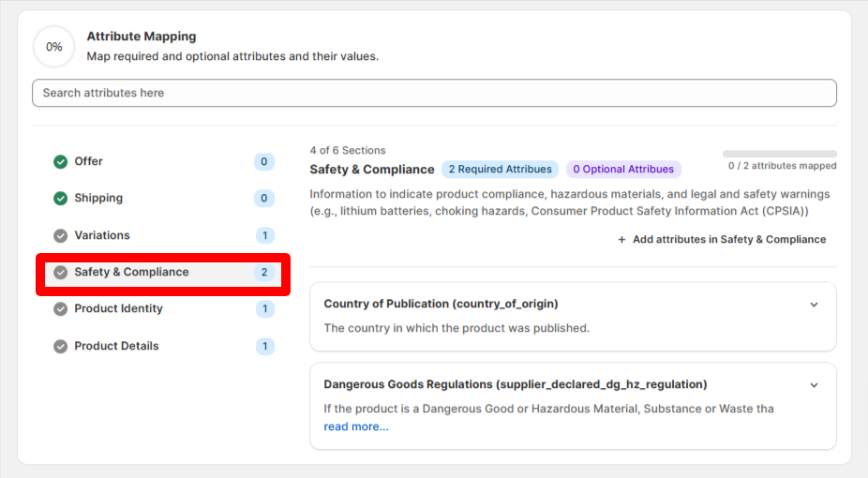Click the Product Identity count badge 1

tap(264, 308)
